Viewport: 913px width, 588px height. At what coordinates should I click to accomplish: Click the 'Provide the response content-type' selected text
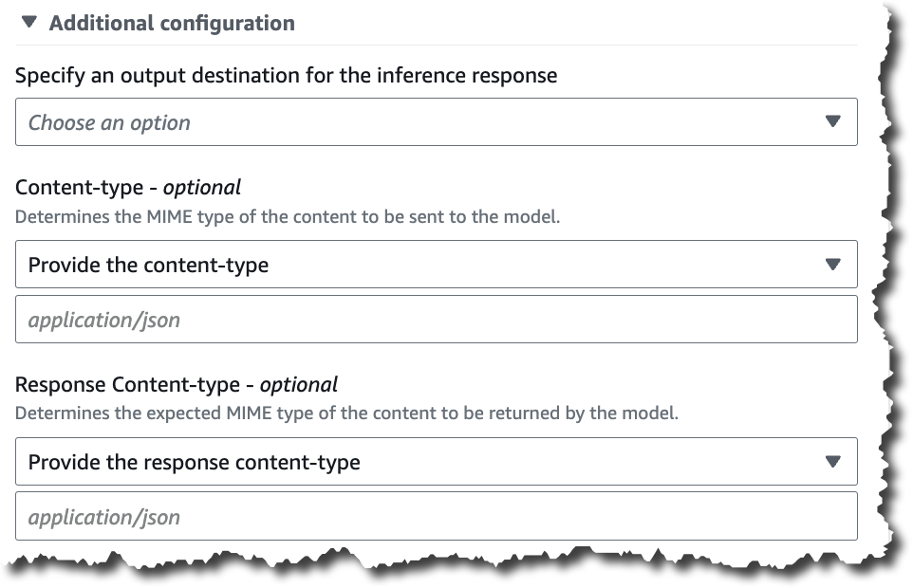194,462
